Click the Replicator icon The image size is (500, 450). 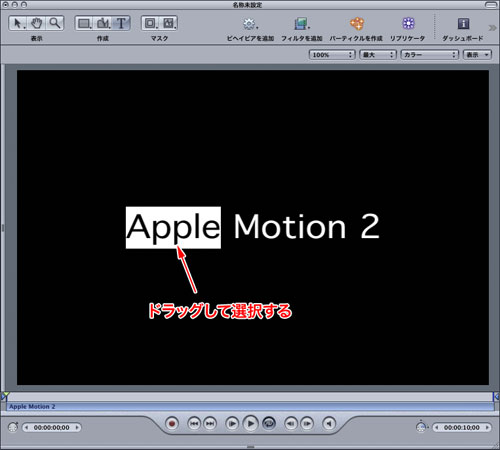click(408, 24)
